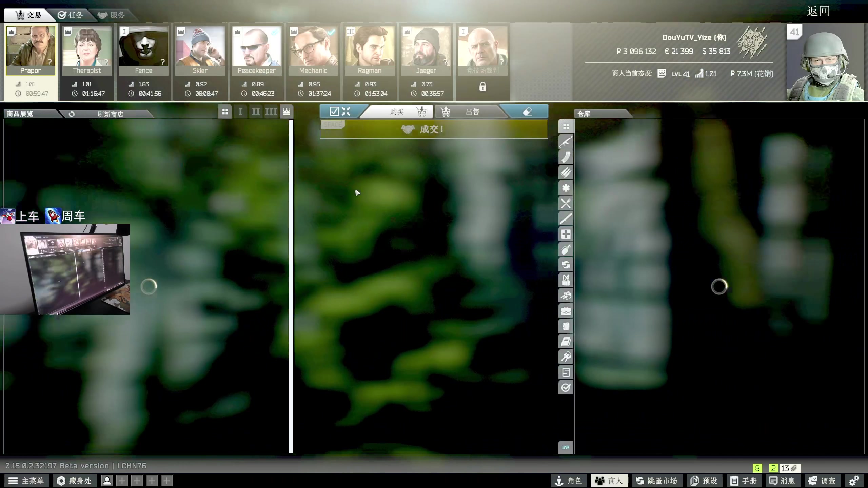868x488 pixels.
Task: Open 手册 handbook
Action: pos(744,481)
